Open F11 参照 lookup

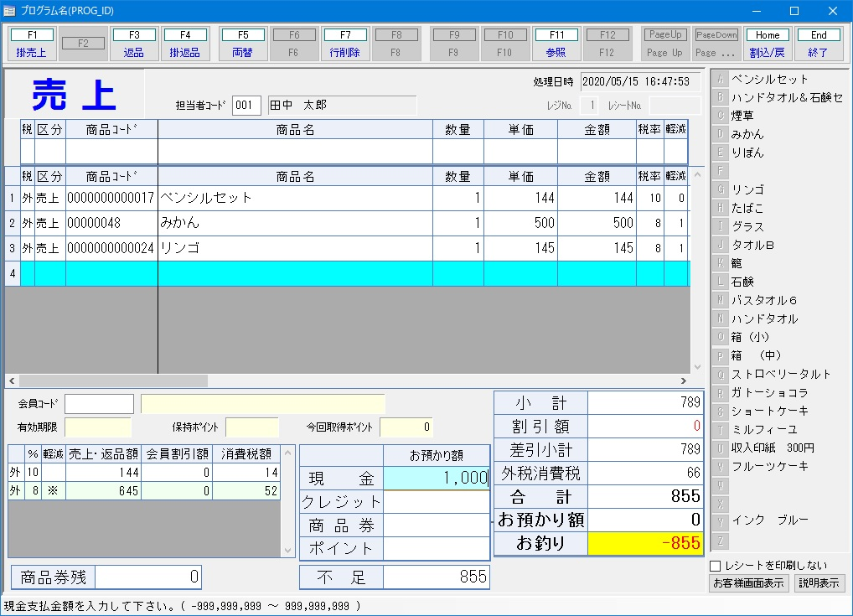coord(556,44)
